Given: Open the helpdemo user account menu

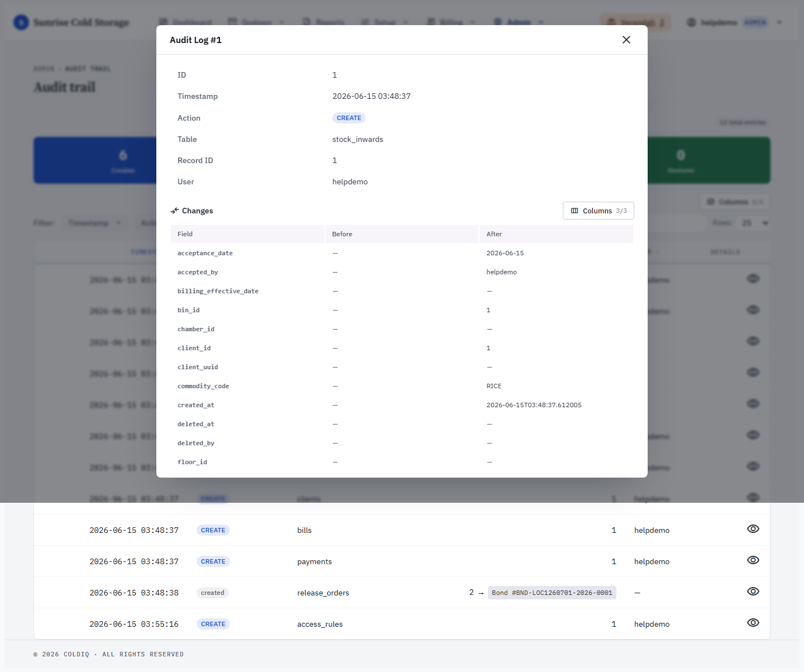Looking at the screenshot, I should [x=734, y=22].
